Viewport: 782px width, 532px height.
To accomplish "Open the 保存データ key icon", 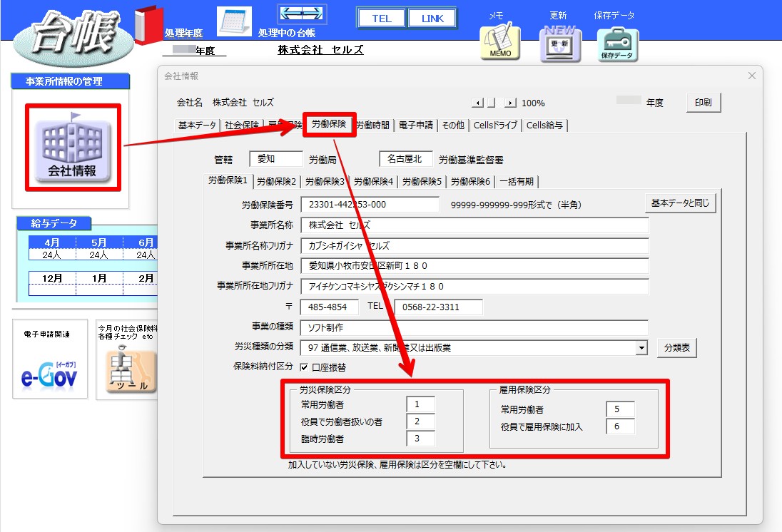I will click(x=617, y=44).
